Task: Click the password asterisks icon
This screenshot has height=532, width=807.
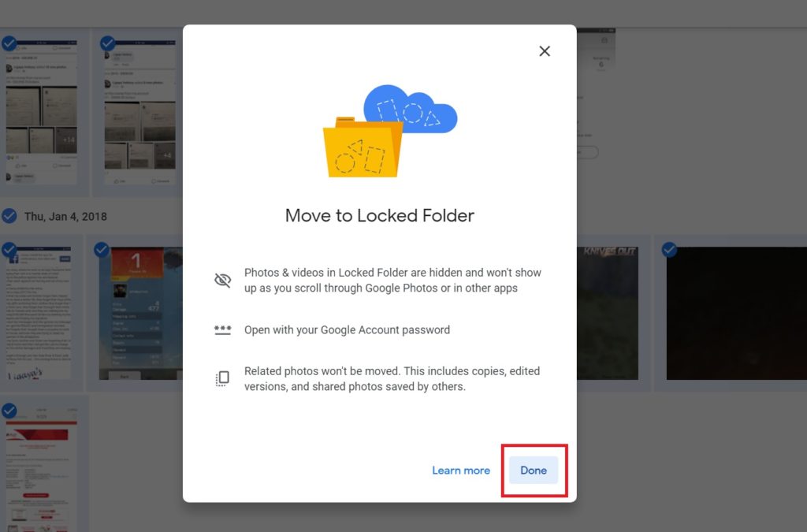Action: point(222,329)
